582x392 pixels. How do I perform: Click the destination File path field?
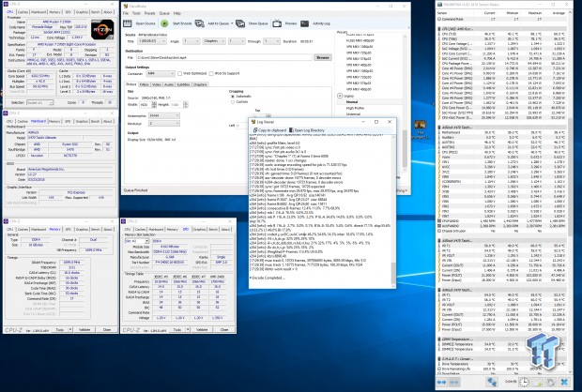click(x=224, y=57)
